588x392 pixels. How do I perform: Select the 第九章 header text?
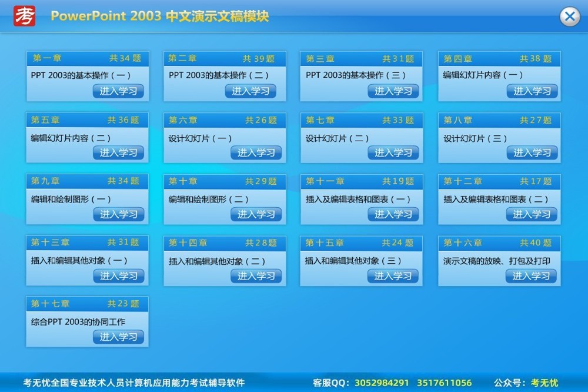point(45,181)
